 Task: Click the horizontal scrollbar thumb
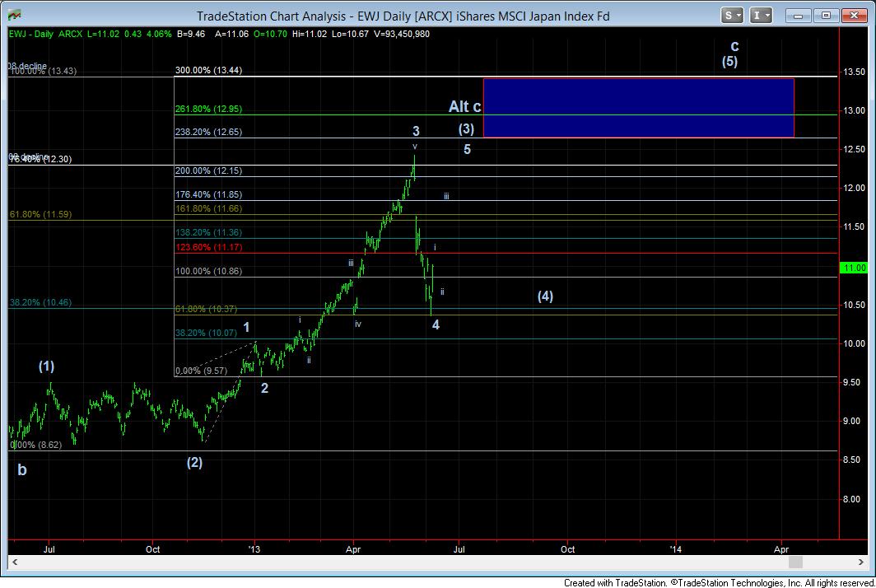[x=795, y=562]
